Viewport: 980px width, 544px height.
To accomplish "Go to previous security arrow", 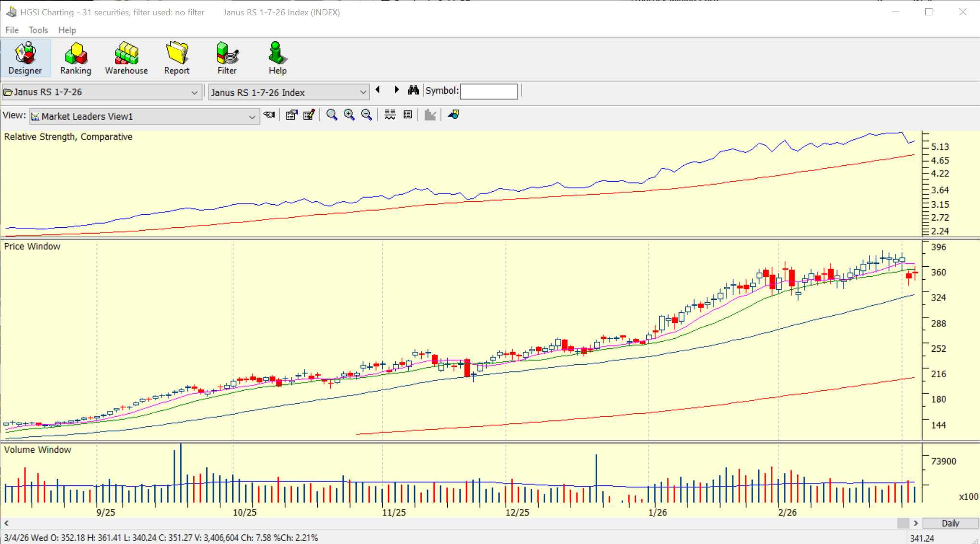I will [378, 90].
